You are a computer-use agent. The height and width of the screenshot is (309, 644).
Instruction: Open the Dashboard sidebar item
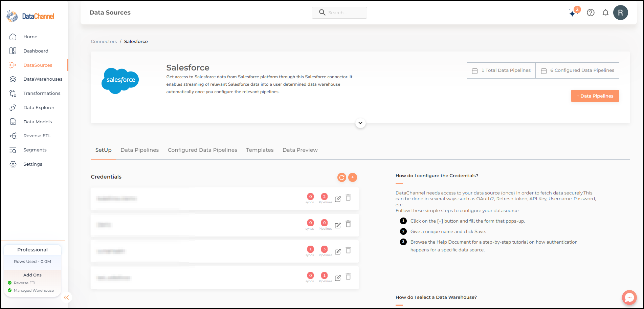click(x=36, y=51)
